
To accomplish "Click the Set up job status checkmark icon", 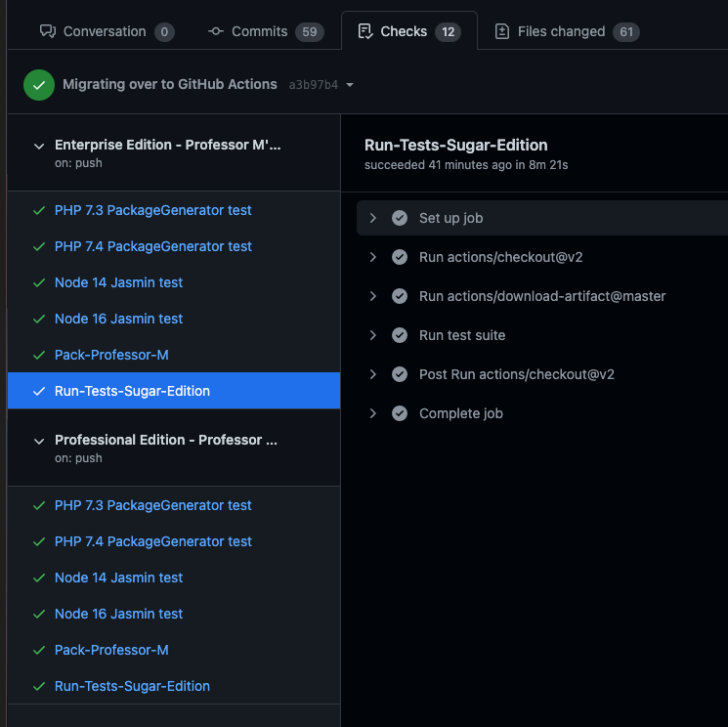I will point(400,218).
